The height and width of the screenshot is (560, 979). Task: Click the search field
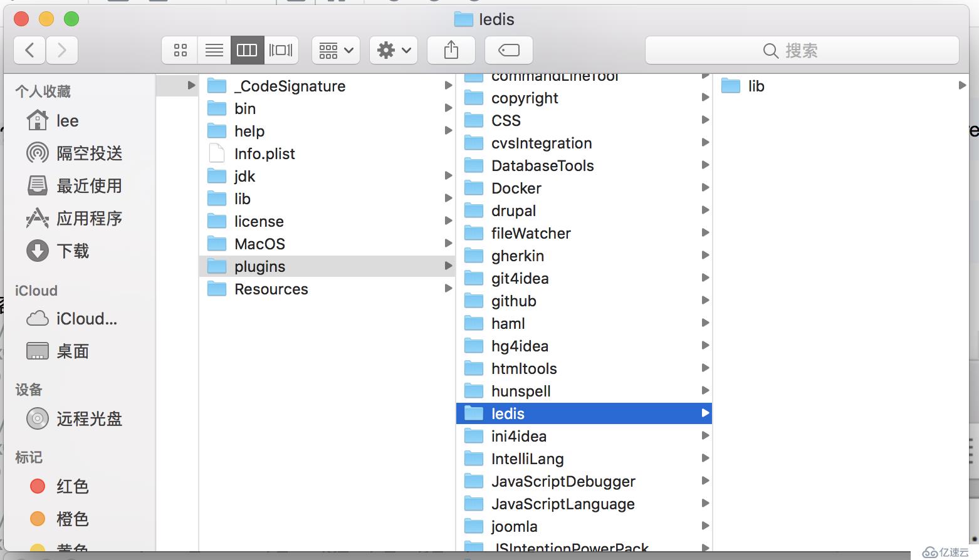pos(802,50)
